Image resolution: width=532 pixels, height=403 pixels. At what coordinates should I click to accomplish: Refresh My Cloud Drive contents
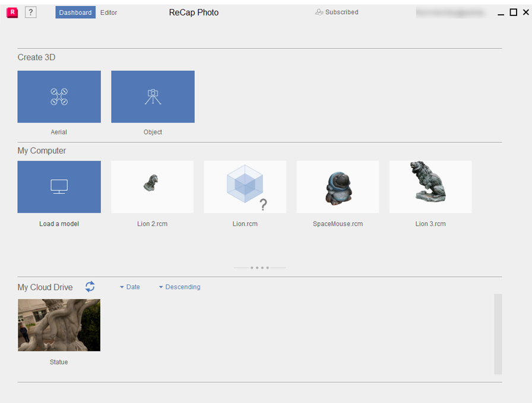pos(90,286)
